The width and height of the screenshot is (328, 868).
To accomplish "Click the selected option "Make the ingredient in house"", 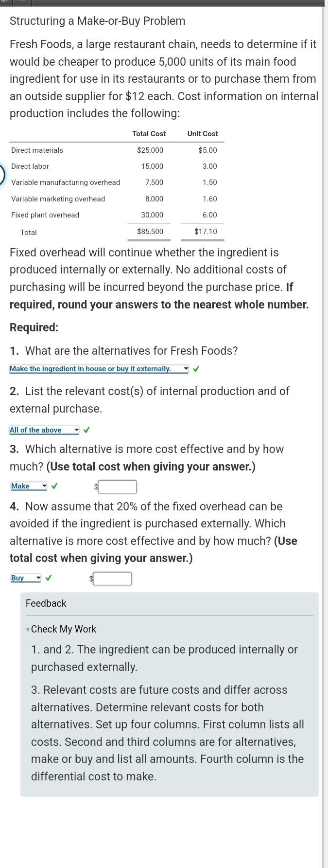I will pos(95,369).
